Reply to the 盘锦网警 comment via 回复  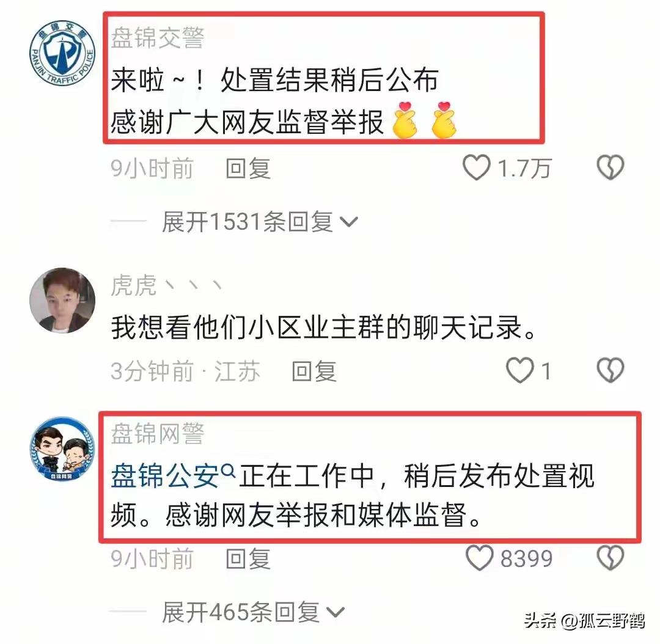[x=248, y=558]
